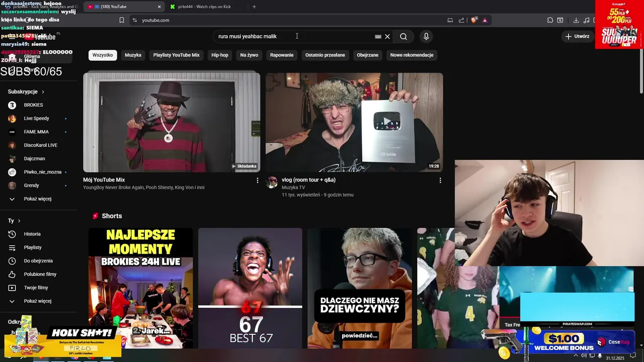Click the Shorts section logo icon
This screenshot has height=362, width=644.
[95, 216]
